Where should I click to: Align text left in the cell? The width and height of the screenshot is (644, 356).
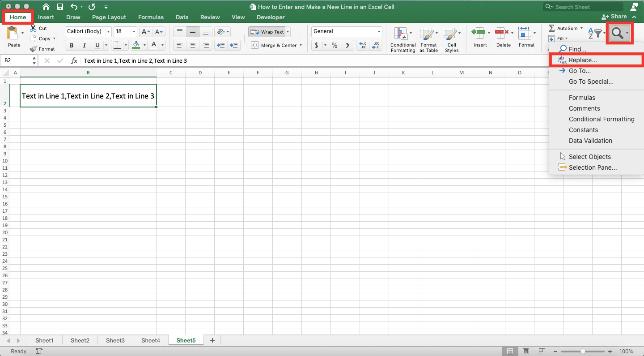(179, 45)
